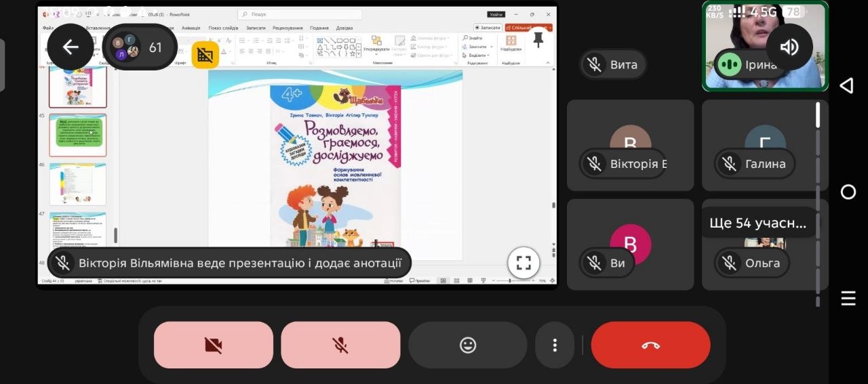Image resolution: width=868 pixels, height=384 pixels.
Task: Open Упорядкувати arrange dropdown
Action: tap(376, 45)
